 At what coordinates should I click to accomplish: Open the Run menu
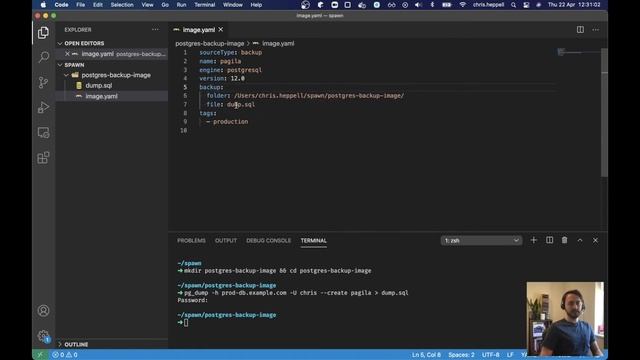(x=181, y=5)
